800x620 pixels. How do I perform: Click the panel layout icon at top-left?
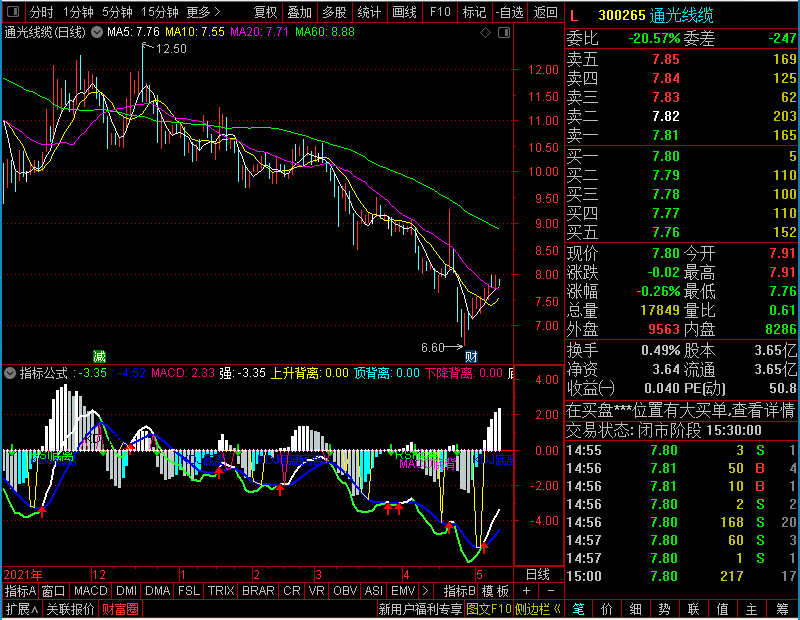pyautogui.click(x=13, y=12)
